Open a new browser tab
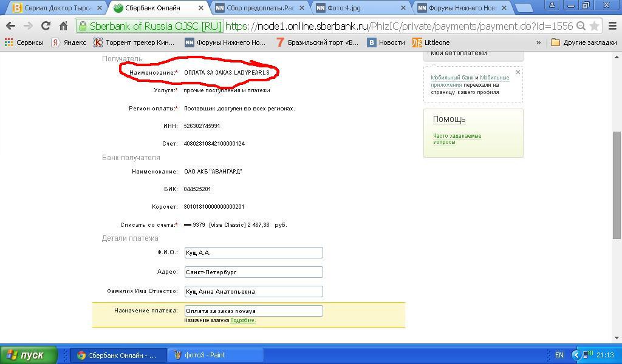The height and width of the screenshot is (364, 622). 524,8
